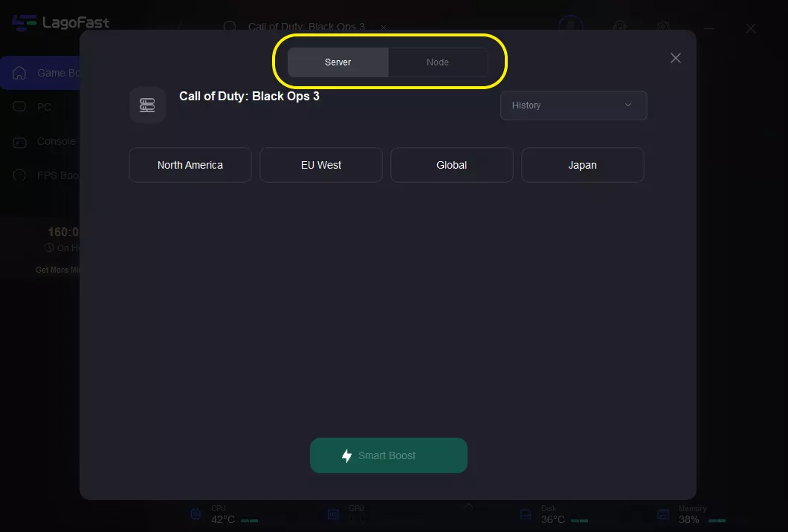Start Smart Boost
Screen dimensions: 788x532
coord(388,455)
